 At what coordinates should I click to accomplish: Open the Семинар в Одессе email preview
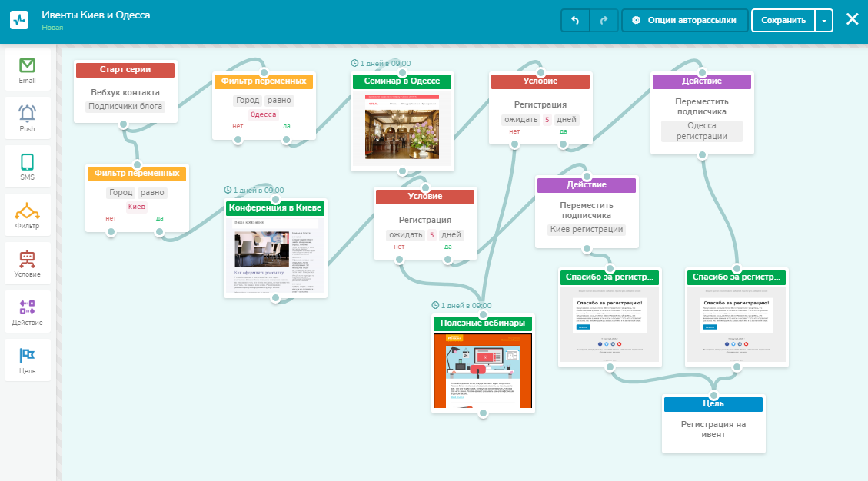coord(401,125)
